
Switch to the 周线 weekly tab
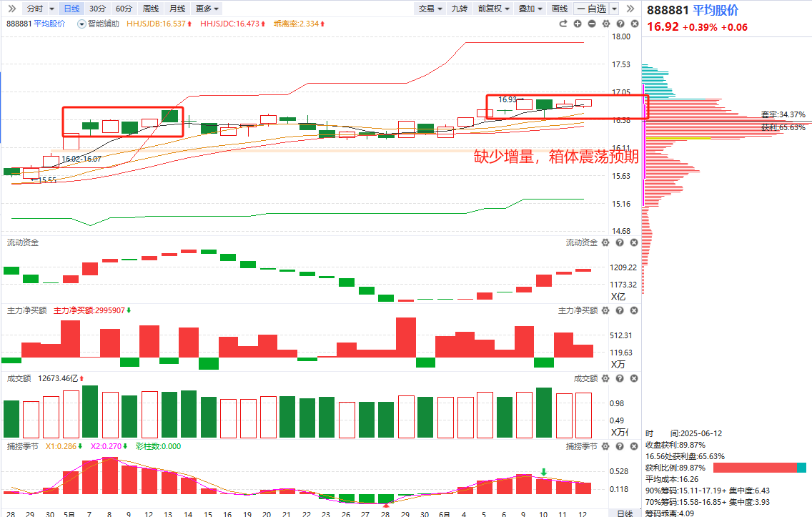(x=151, y=9)
